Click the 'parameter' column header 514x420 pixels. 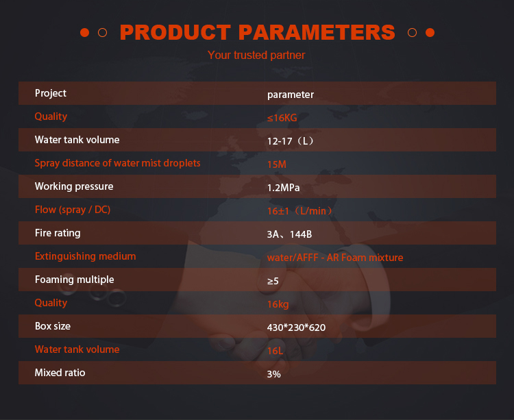pos(291,95)
